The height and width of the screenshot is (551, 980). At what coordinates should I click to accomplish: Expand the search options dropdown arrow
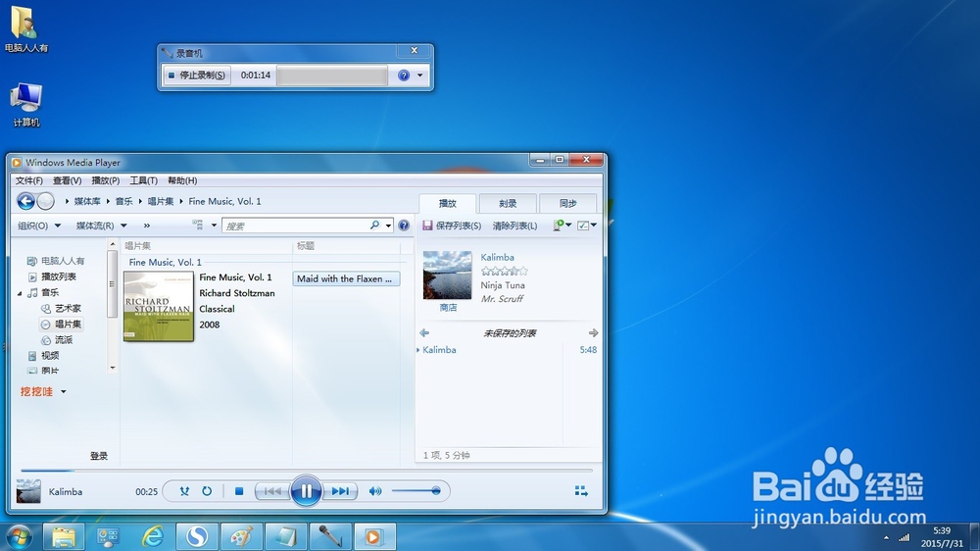tap(388, 225)
